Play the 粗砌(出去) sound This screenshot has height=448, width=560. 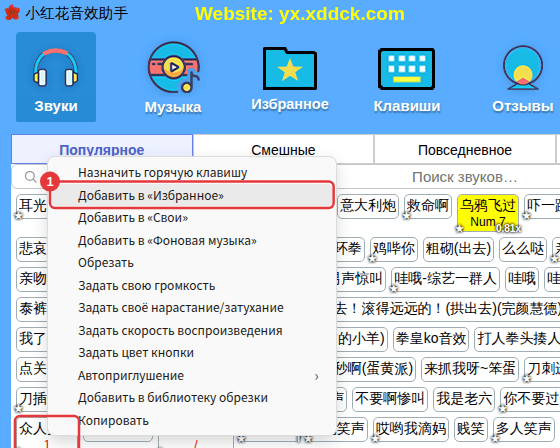(x=458, y=248)
